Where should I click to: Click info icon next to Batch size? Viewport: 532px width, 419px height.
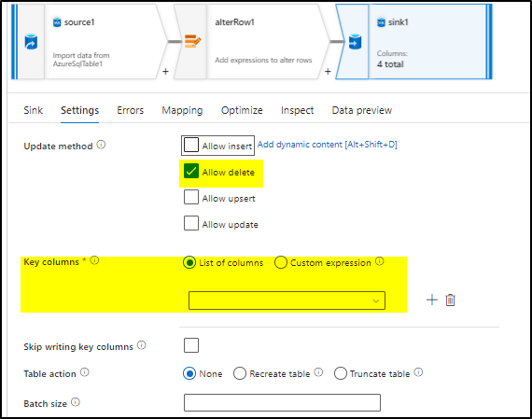point(76,402)
